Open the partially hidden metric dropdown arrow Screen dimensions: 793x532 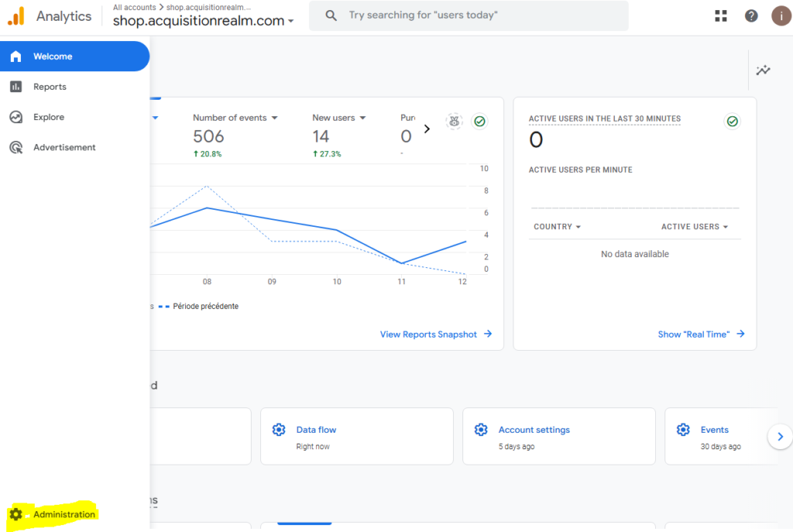tap(155, 118)
